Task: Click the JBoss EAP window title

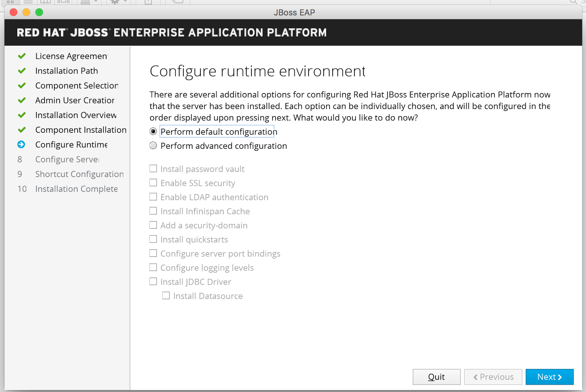Action: click(x=294, y=12)
